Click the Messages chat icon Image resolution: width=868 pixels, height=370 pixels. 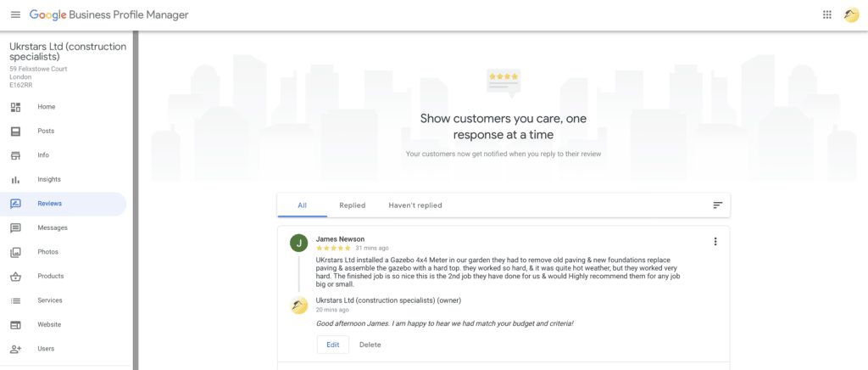pyautogui.click(x=15, y=228)
